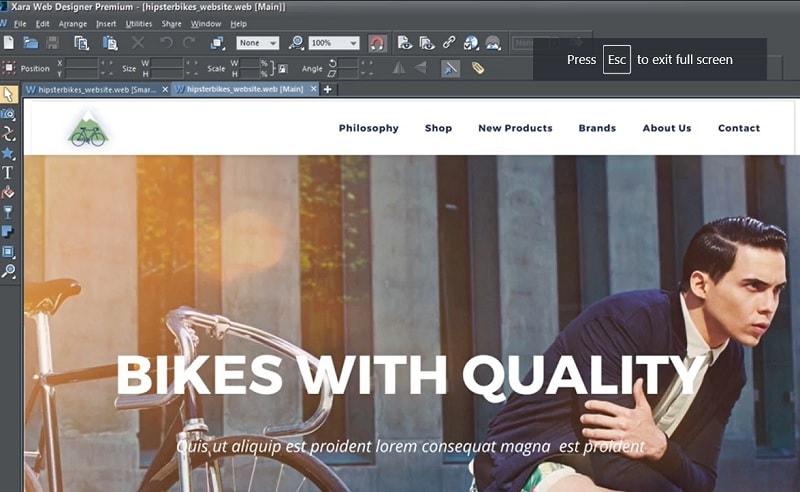Open the Arrange menu
Image resolution: width=800 pixels, height=492 pixels.
click(72, 24)
